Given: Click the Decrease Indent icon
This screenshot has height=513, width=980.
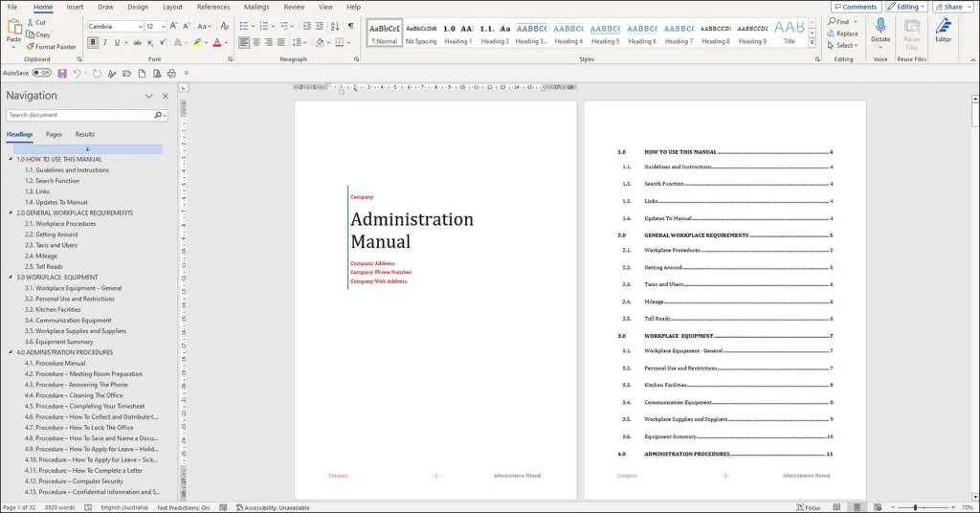Looking at the screenshot, I should coord(306,26).
